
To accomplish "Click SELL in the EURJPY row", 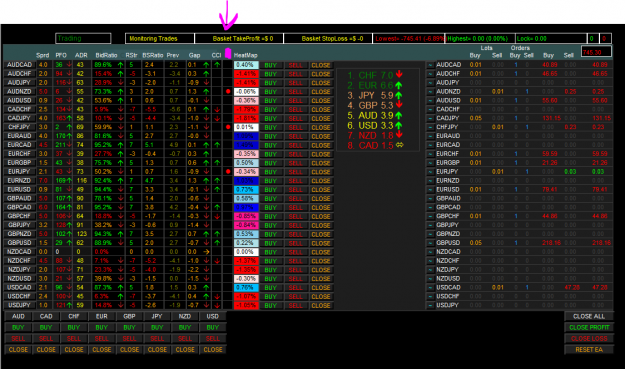I will pyautogui.click(x=295, y=172).
